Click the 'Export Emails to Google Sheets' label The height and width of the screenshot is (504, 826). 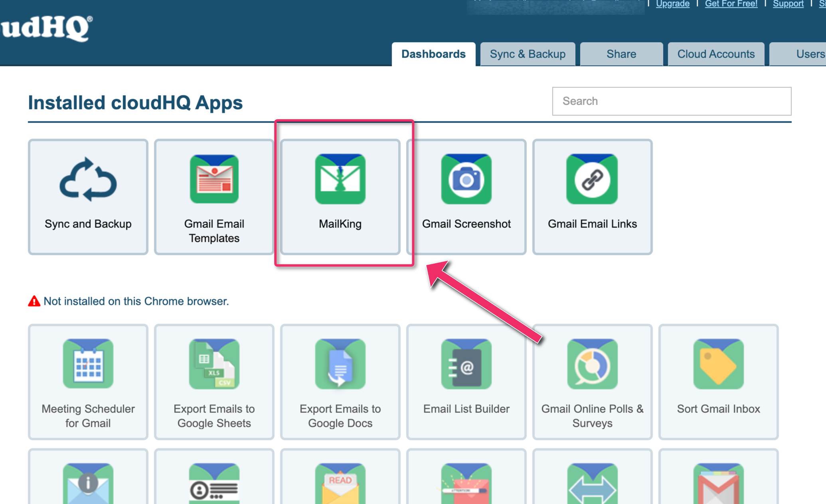click(x=214, y=416)
